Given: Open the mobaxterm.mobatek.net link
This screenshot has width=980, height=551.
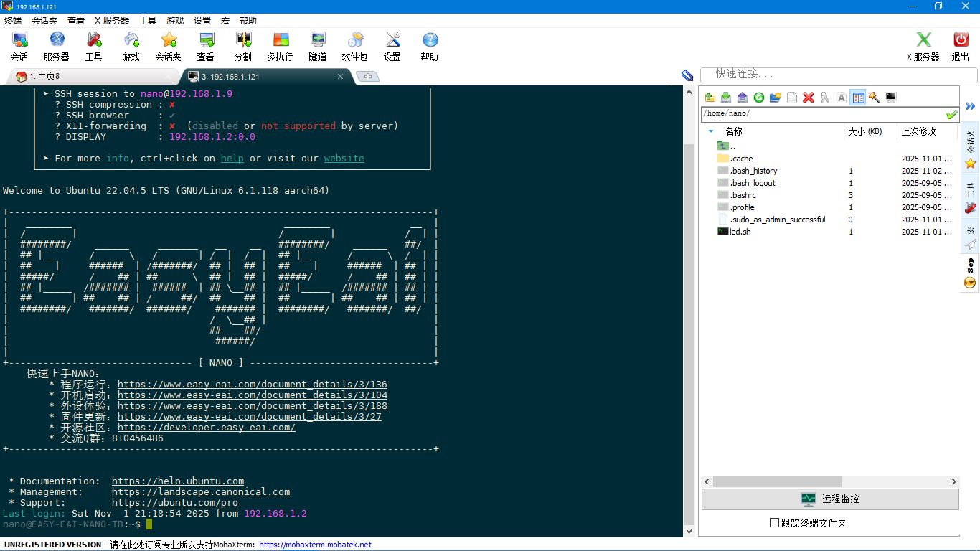Looking at the screenshot, I should [315, 545].
